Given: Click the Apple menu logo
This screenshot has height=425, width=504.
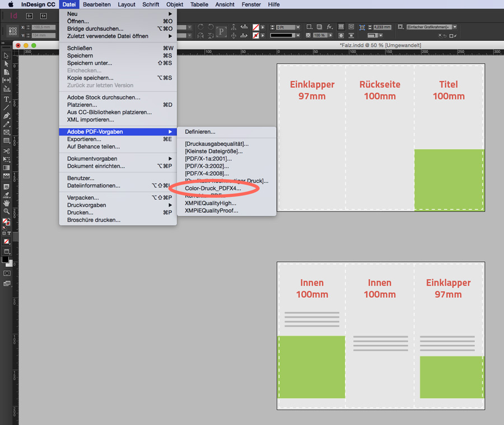Looking at the screenshot, I should 11,4.
